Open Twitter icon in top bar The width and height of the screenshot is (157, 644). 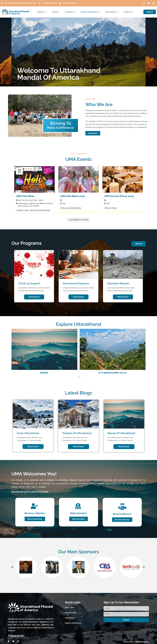click(148, 3)
